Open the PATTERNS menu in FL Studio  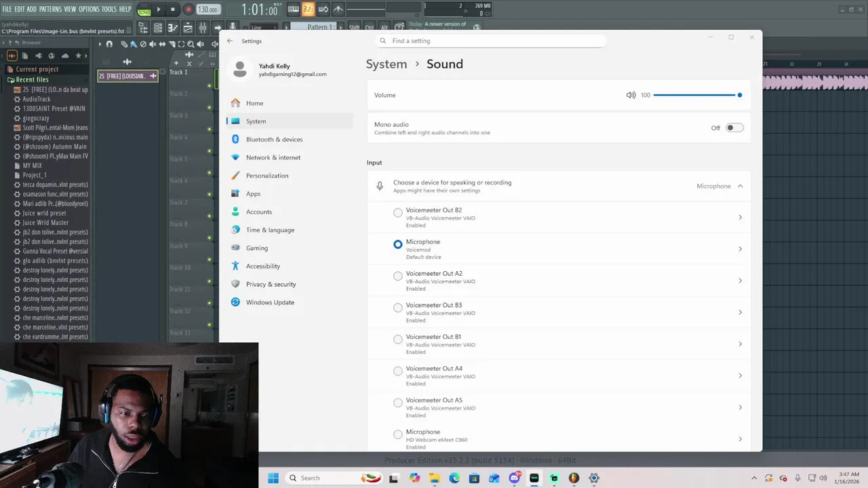tap(50, 9)
